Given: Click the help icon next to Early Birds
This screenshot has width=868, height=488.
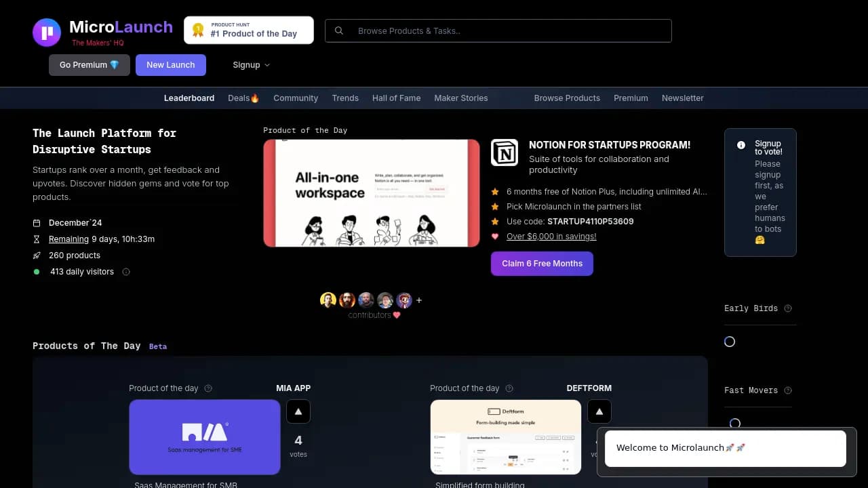Looking at the screenshot, I should pos(788,308).
